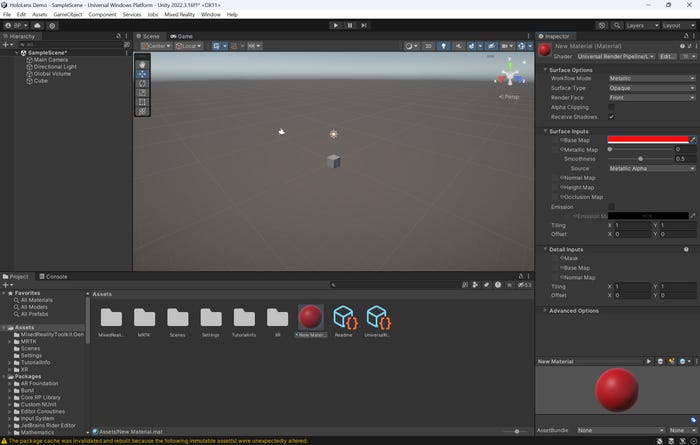Open the GameObject menu
This screenshot has width=700, height=445.
(68, 14)
